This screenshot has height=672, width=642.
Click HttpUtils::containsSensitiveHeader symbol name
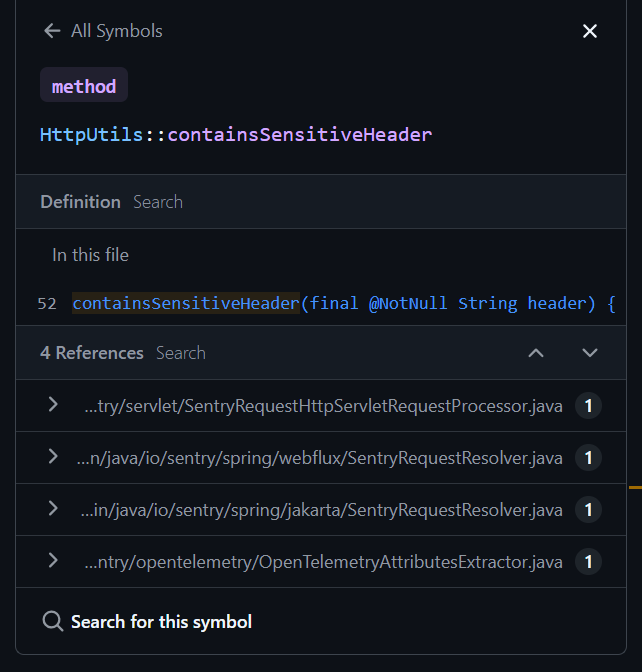(x=236, y=135)
